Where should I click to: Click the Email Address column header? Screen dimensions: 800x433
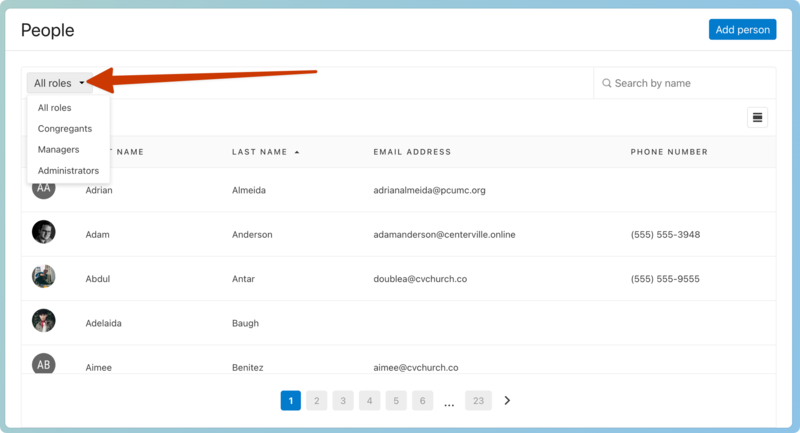click(412, 152)
